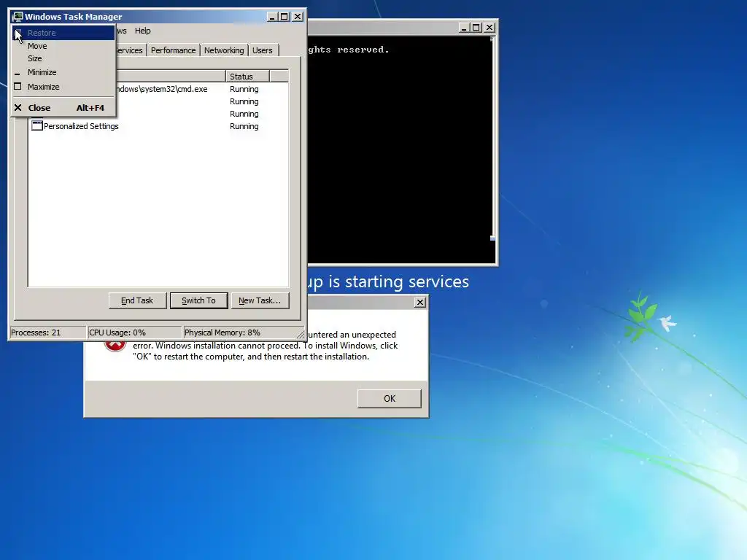Click the New Task... button
The height and width of the screenshot is (560, 747).
click(x=260, y=300)
